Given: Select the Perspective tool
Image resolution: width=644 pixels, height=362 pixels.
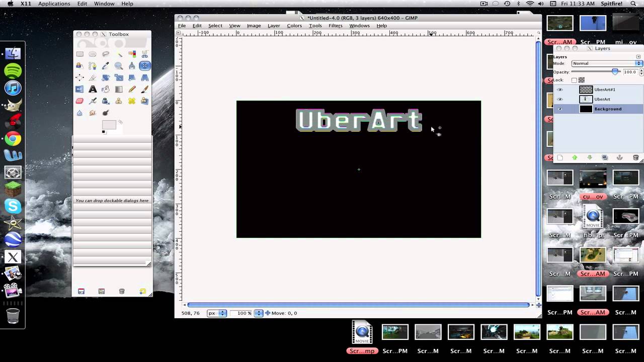Looking at the screenshot, I should coord(145,77).
